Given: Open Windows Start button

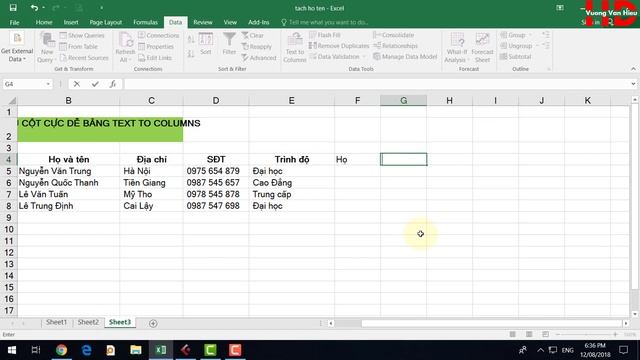Looking at the screenshot, I should pos(12,350).
